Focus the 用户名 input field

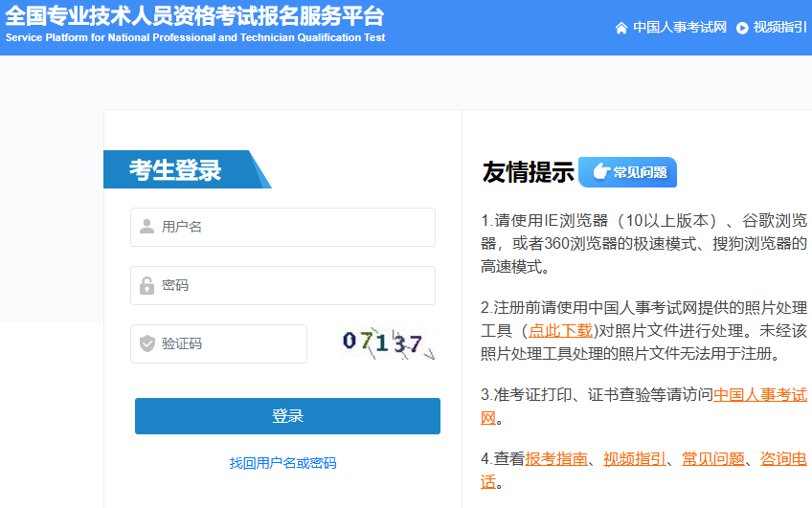coord(292,227)
